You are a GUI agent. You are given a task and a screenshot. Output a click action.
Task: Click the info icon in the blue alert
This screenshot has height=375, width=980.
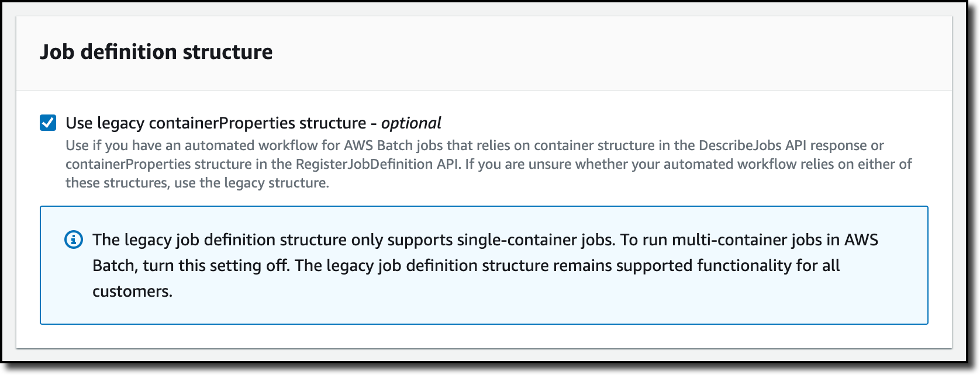pyautogui.click(x=73, y=239)
